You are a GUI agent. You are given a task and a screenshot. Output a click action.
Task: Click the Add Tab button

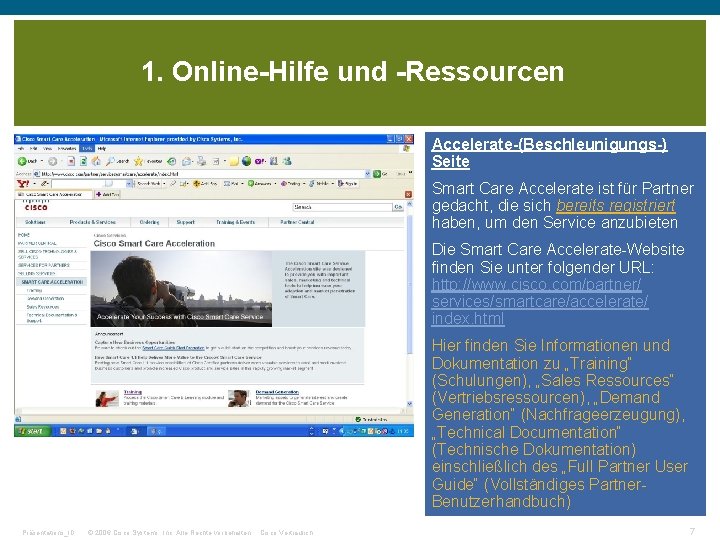click(107, 194)
